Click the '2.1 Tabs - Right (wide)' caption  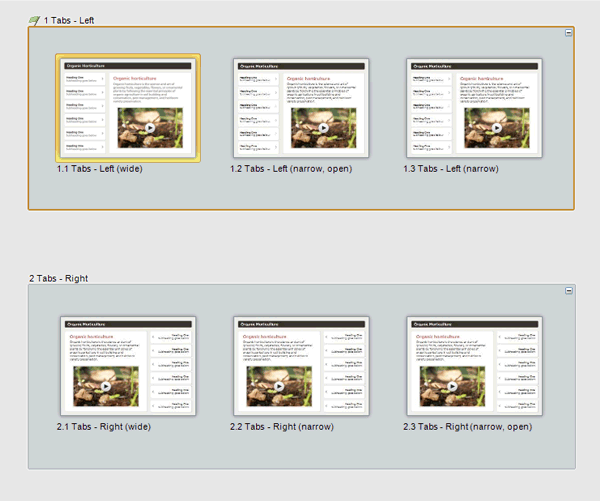[x=104, y=427]
